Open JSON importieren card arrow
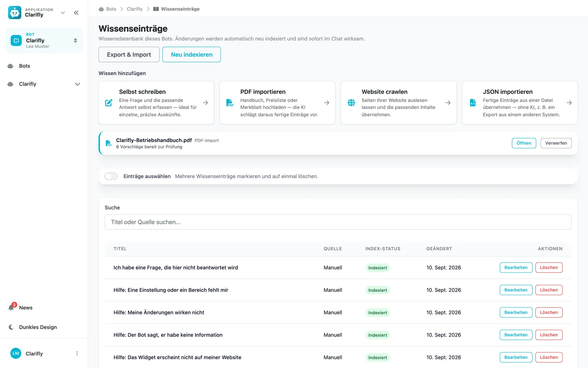The height and width of the screenshot is (368, 588). [x=569, y=103]
